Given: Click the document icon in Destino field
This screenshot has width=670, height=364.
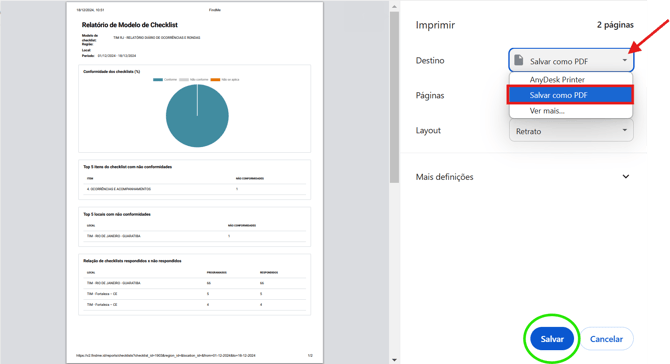Looking at the screenshot, I should tap(519, 60).
